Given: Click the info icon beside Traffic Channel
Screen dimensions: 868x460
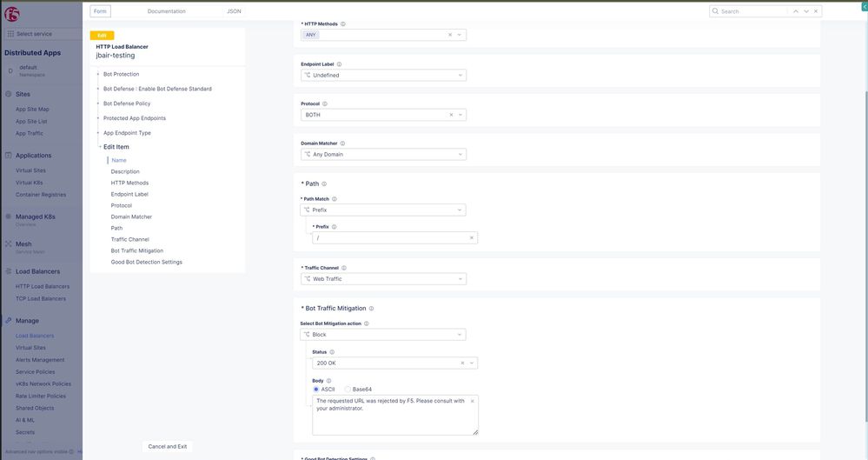Looking at the screenshot, I should [343, 268].
